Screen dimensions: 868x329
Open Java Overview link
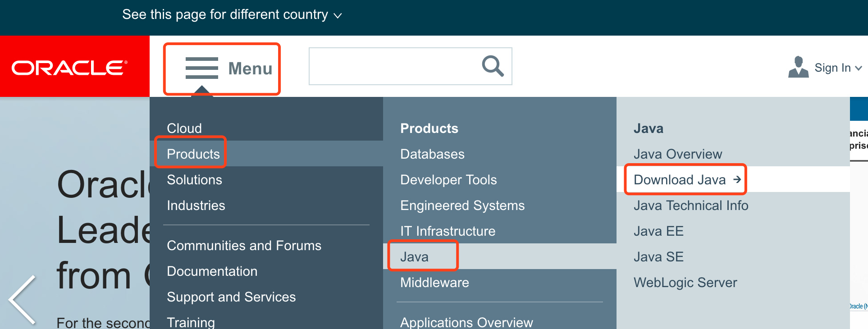tap(678, 154)
